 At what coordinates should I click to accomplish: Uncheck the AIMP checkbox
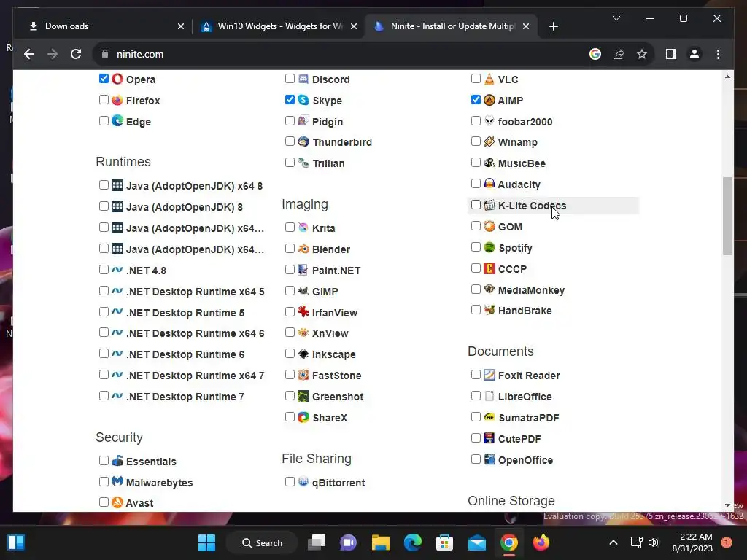(x=476, y=99)
